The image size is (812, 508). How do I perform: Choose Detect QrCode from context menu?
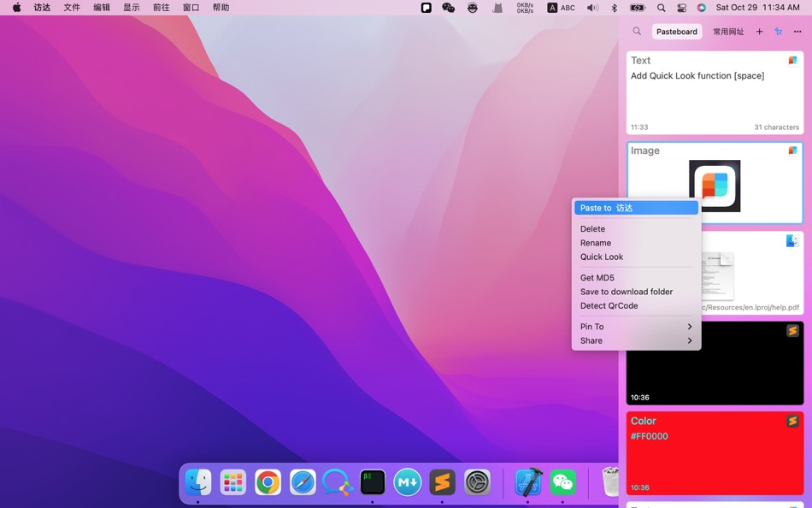(x=636, y=305)
